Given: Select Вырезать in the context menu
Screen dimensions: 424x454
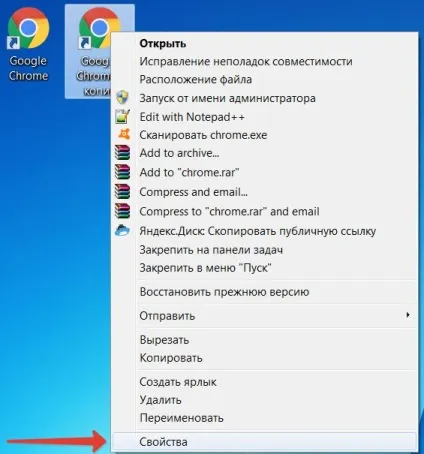Looking at the screenshot, I should (x=265, y=340).
